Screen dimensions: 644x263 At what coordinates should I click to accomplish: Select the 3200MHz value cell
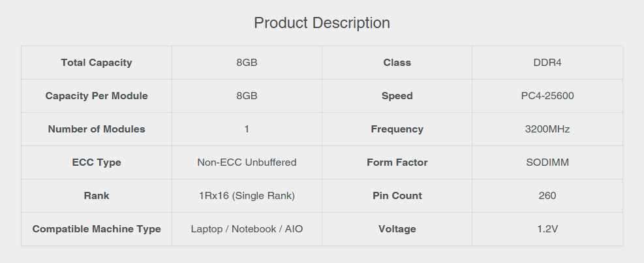point(547,129)
